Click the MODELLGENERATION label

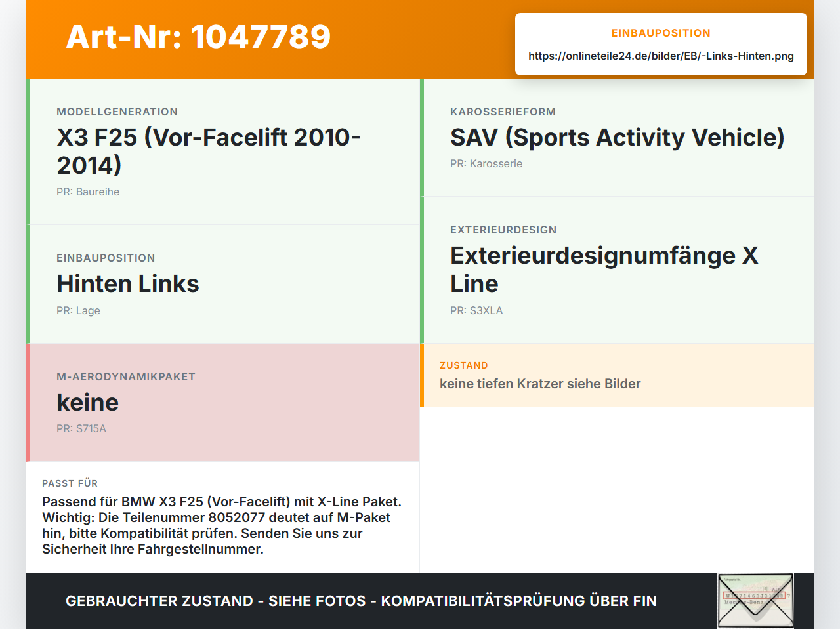pos(117,112)
